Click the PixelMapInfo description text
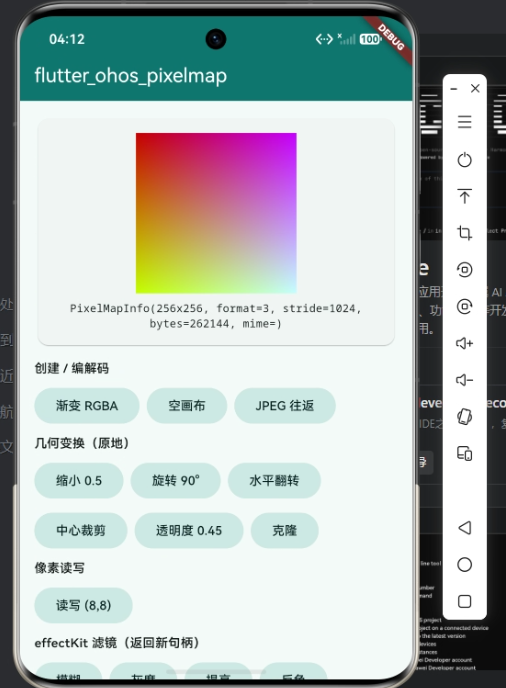 coord(215,316)
